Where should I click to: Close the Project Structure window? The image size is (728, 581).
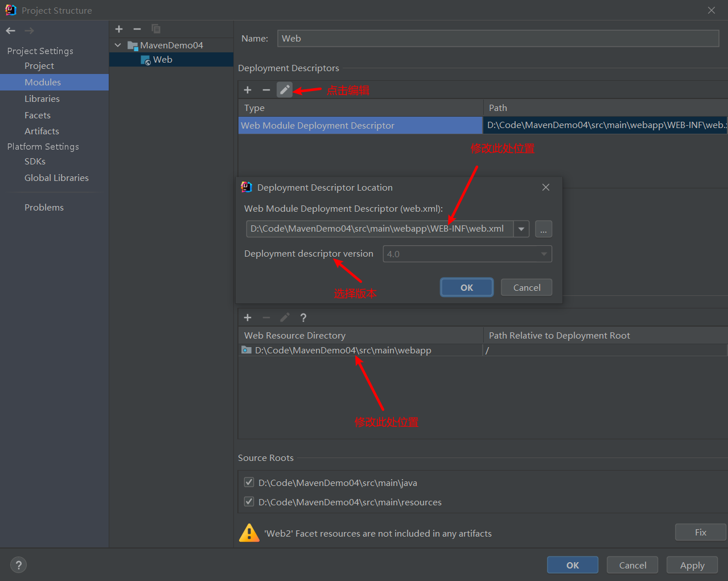click(x=711, y=10)
